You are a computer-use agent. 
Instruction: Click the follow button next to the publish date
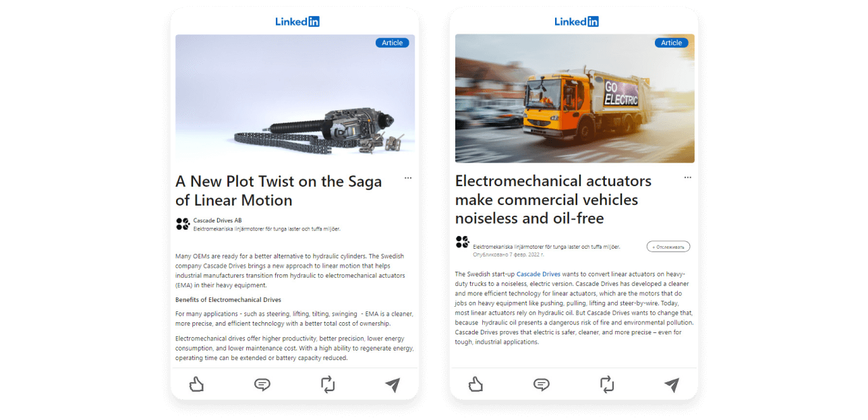pyautogui.click(x=668, y=247)
